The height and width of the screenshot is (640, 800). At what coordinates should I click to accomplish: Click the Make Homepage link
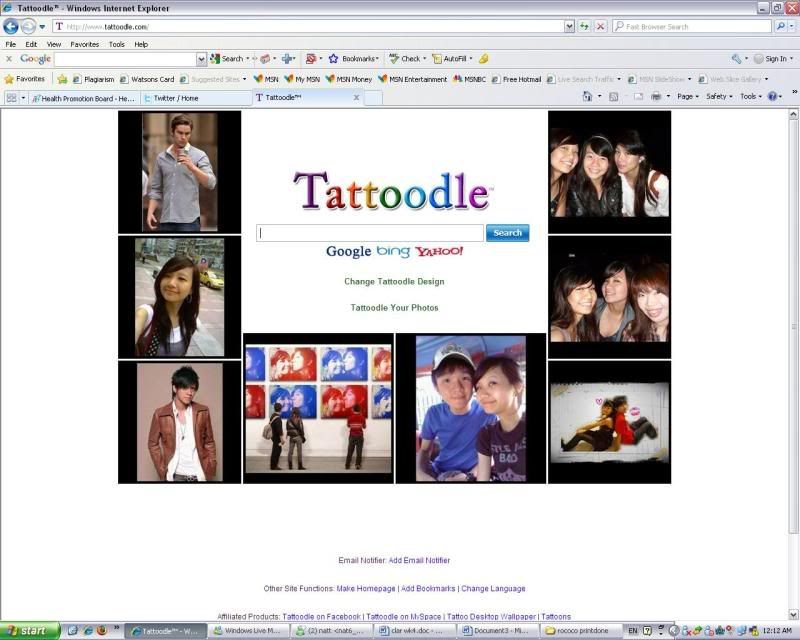pos(366,588)
